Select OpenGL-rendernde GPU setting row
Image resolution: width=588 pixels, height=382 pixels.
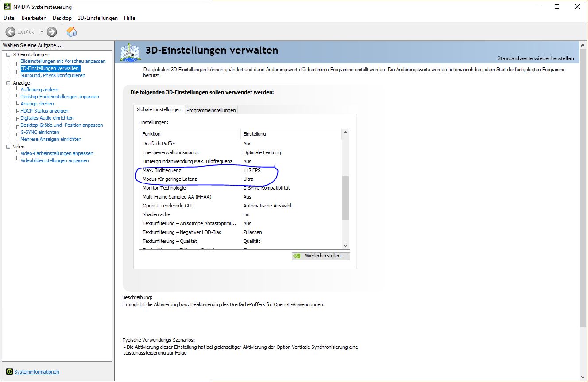click(241, 206)
